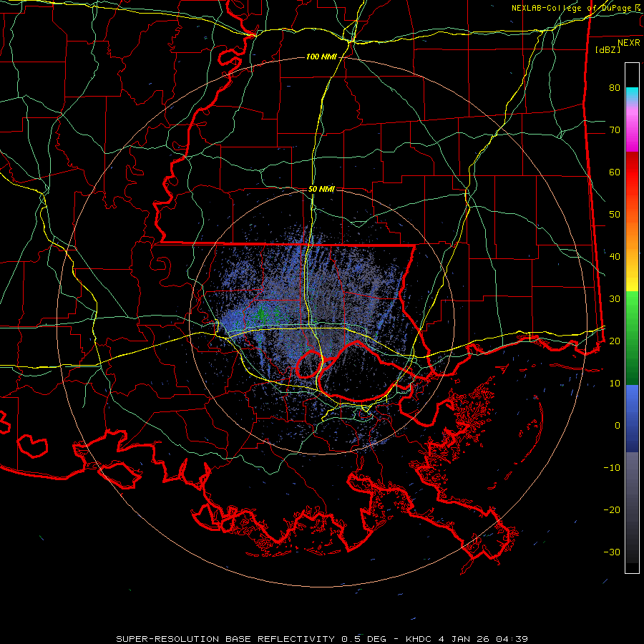
Task: Click the 40 label on the dBZ scale
Action: [x=615, y=257]
